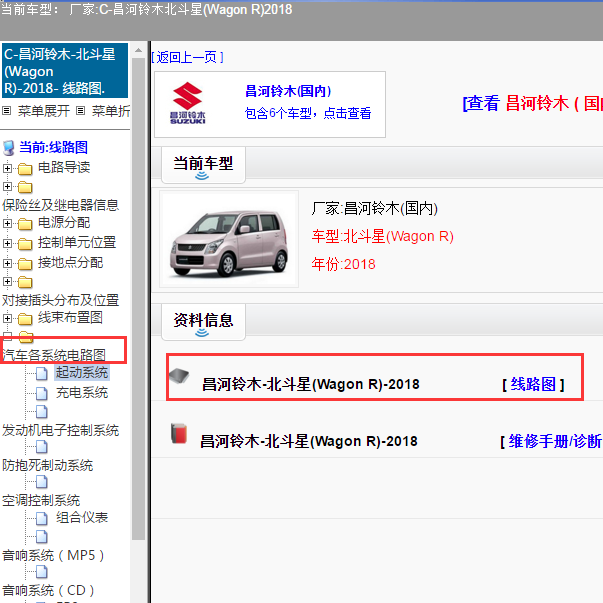
Task: Click the folder icon for 对接插头分布及位置
Action: pyautogui.click(x=25, y=282)
